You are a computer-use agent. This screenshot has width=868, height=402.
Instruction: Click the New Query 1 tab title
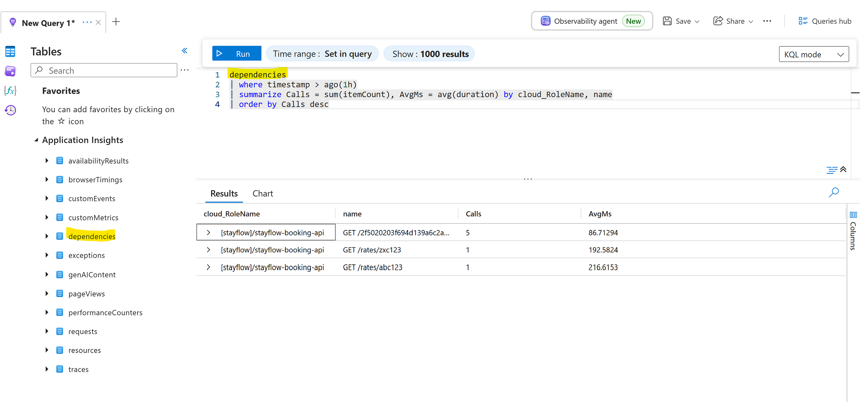[x=48, y=23]
